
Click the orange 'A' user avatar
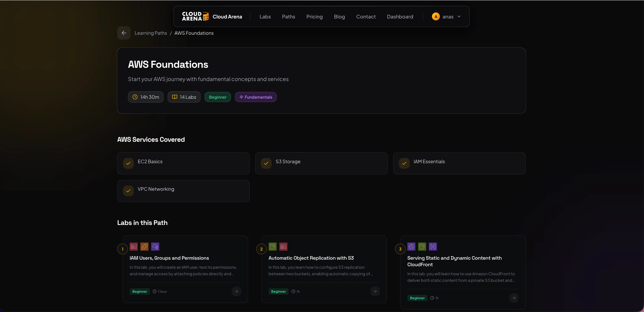tap(436, 16)
